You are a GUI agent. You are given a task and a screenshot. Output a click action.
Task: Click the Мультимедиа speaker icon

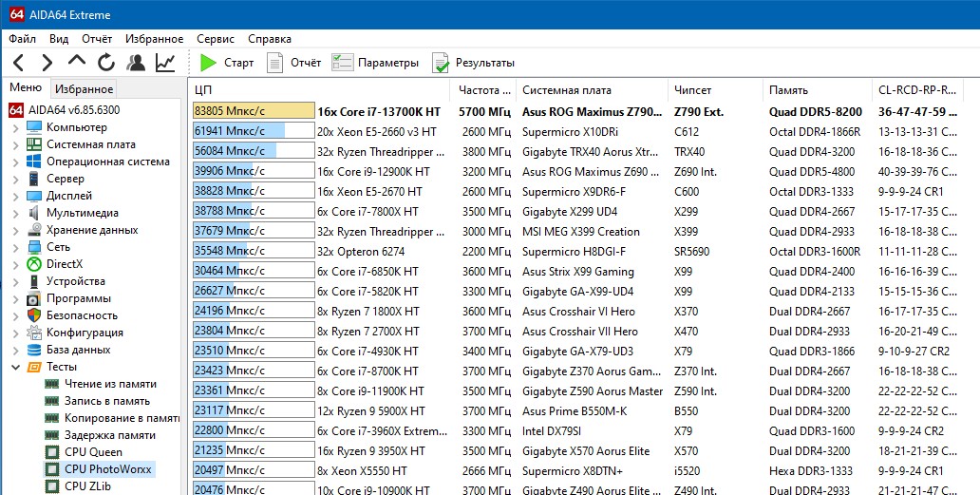click(34, 213)
